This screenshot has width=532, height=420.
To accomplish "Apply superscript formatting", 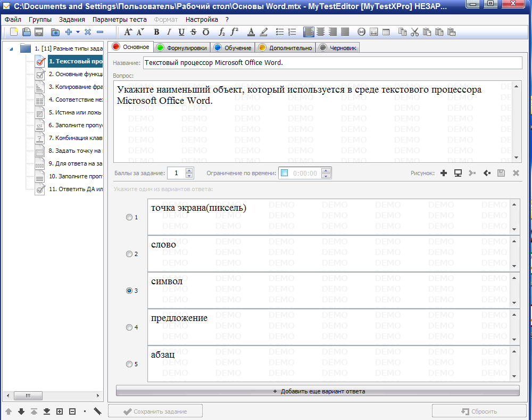I will click(234, 32).
